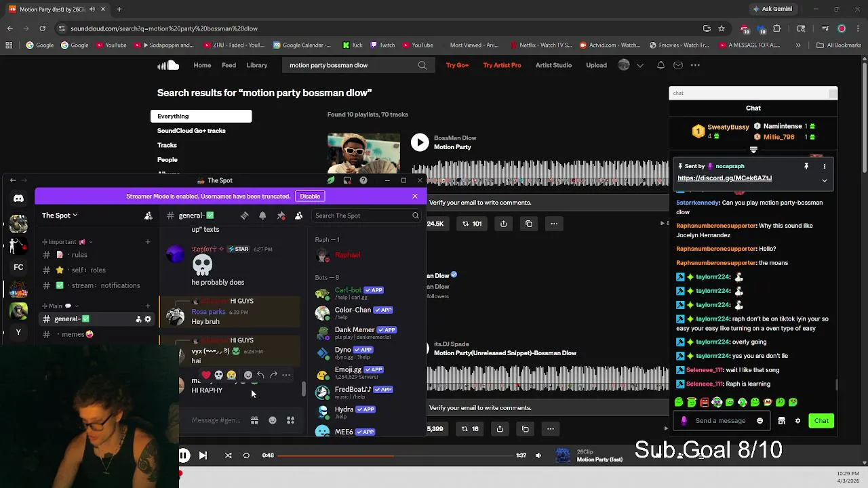Open invite people icon next to The Spot
The image size is (868, 488).
149,216
